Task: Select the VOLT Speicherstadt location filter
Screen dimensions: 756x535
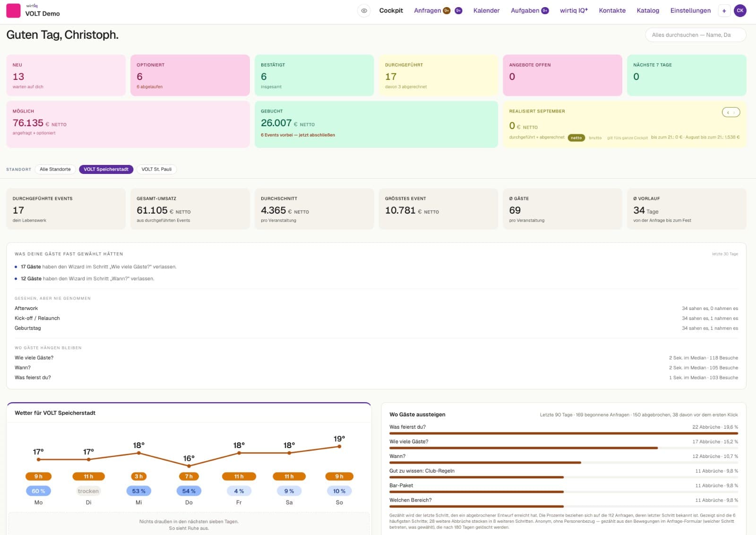Action: [x=106, y=169]
